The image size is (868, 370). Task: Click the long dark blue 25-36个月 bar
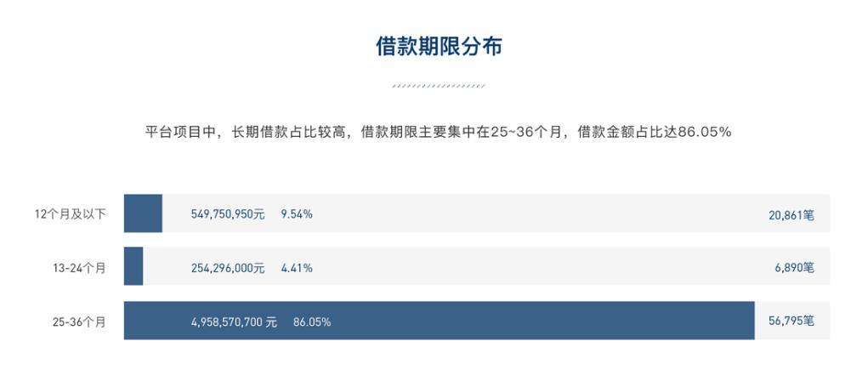pos(439,321)
